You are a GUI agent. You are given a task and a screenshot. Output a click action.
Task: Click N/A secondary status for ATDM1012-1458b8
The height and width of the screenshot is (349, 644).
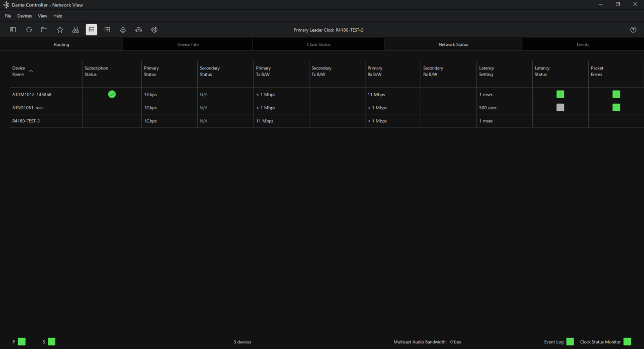point(204,95)
